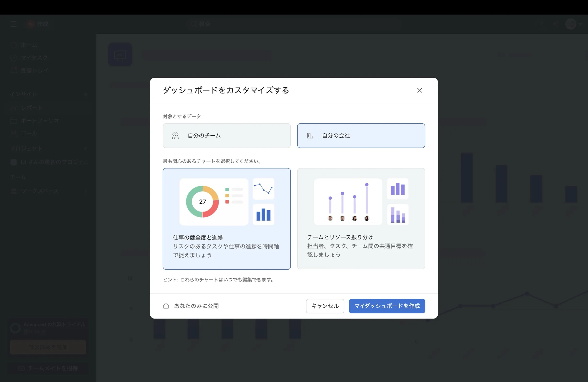Click the line chart mini thumbnail
The width and height of the screenshot is (588, 382).
pyautogui.click(x=263, y=189)
